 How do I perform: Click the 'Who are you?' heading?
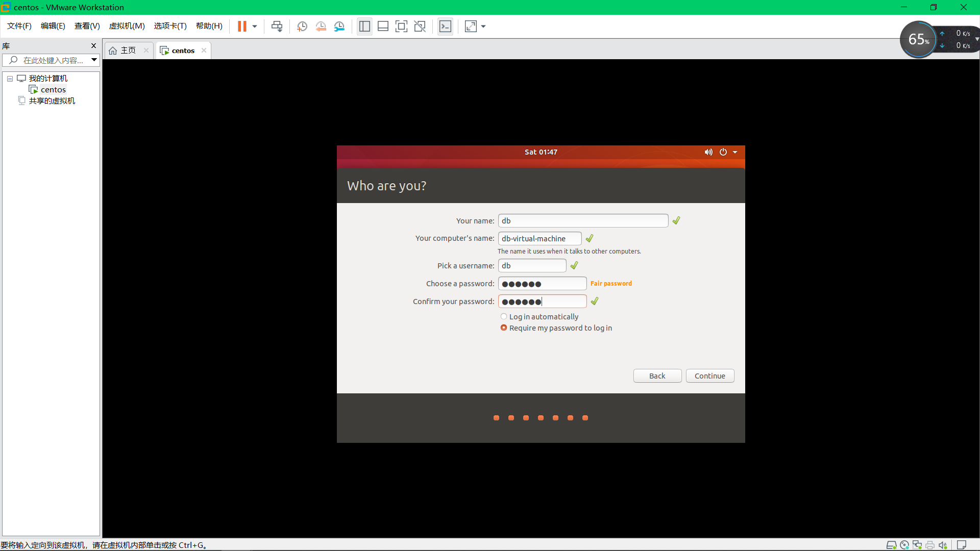pos(386,186)
